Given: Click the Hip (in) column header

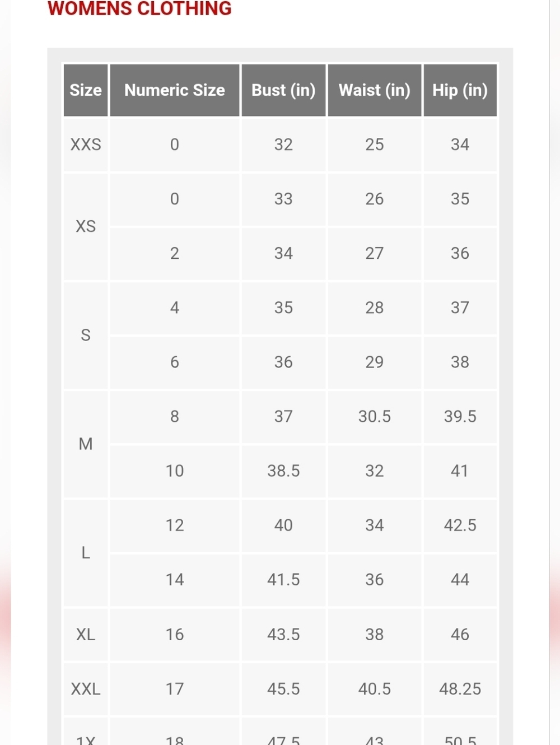Looking at the screenshot, I should point(460,90).
